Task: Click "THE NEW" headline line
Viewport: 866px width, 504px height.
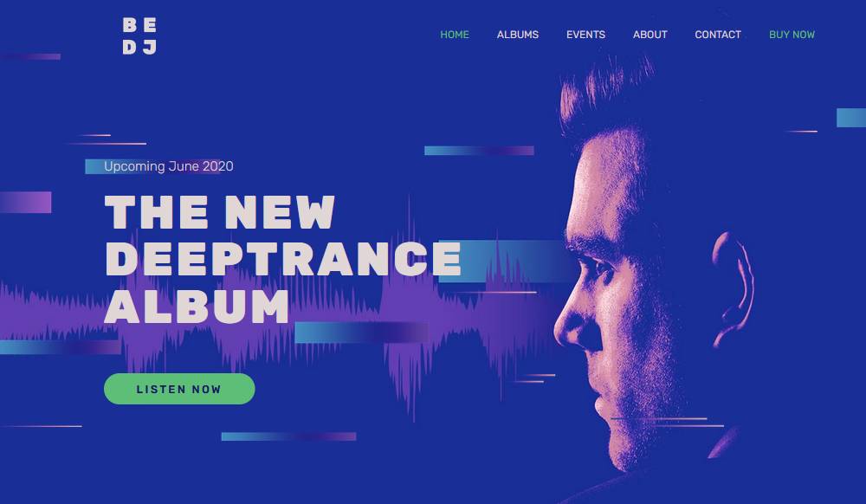Action: tap(219, 212)
